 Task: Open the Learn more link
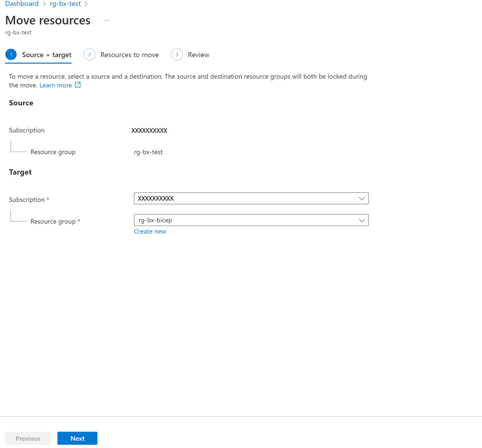pos(56,85)
